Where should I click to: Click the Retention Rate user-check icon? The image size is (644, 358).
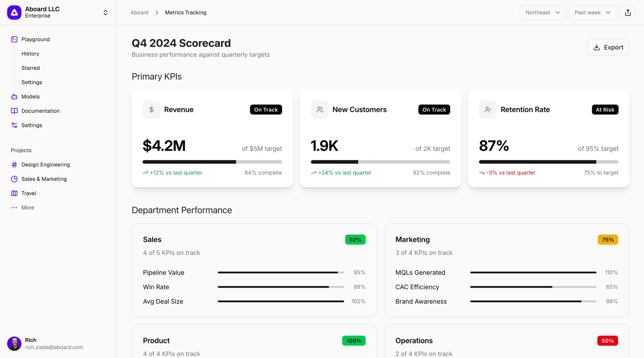click(x=488, y=110)
